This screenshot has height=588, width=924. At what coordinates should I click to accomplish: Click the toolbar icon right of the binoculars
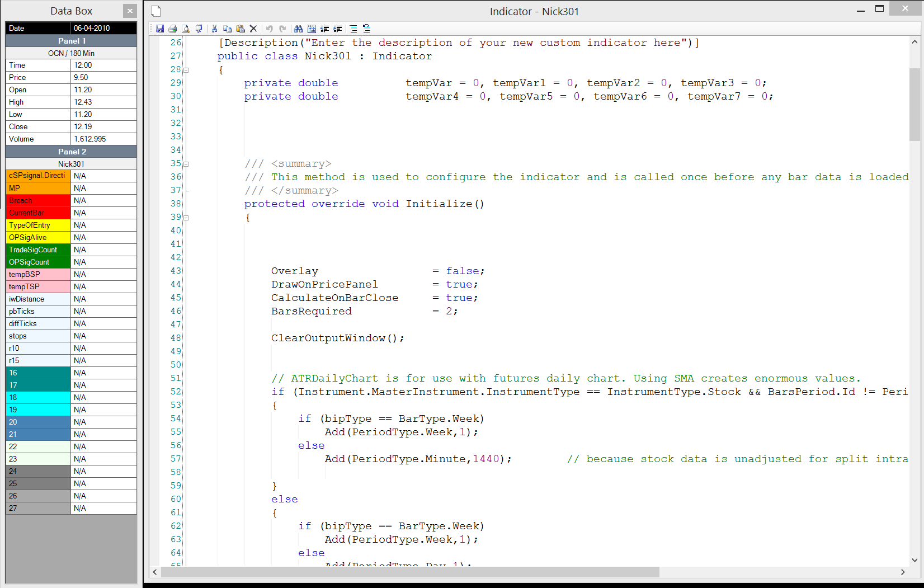point(312,29)
